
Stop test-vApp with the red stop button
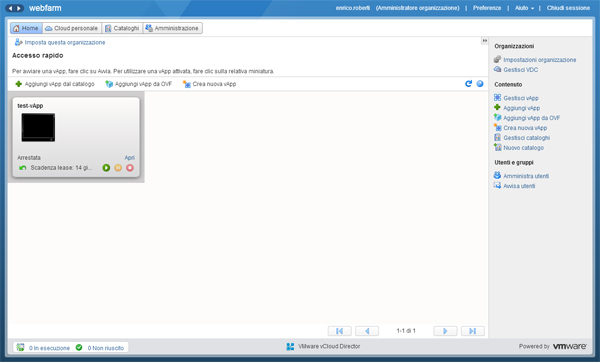tap(130, 168)
